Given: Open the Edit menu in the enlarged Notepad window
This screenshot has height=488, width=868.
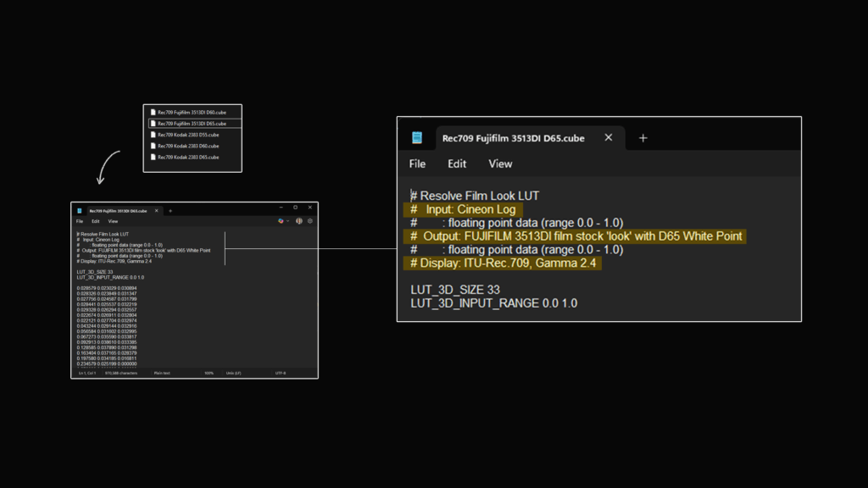Looking at the screenshot, I should click(457, 164).
